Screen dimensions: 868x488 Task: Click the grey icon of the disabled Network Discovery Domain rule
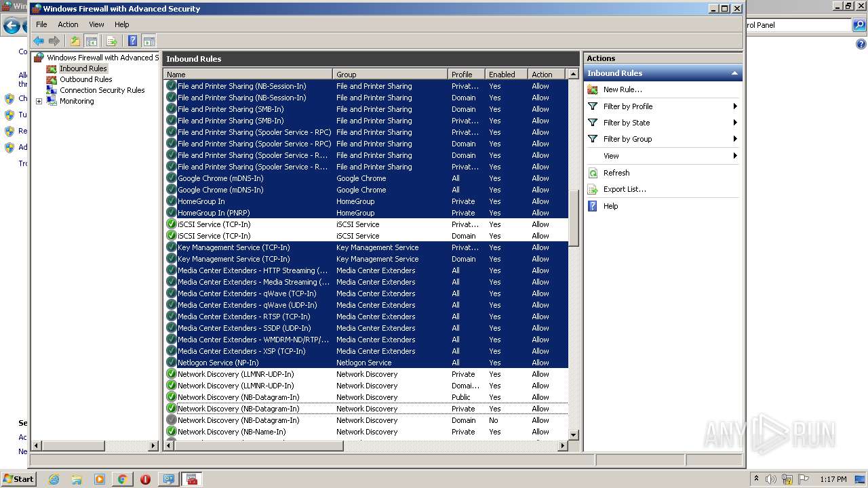point(171,420)
